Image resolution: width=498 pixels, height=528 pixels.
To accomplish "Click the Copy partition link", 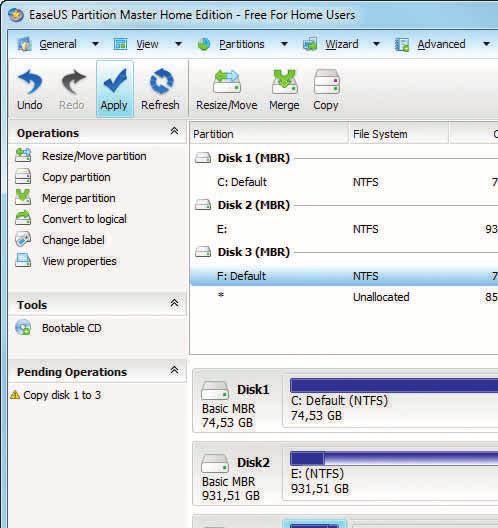I will point(76,177).
